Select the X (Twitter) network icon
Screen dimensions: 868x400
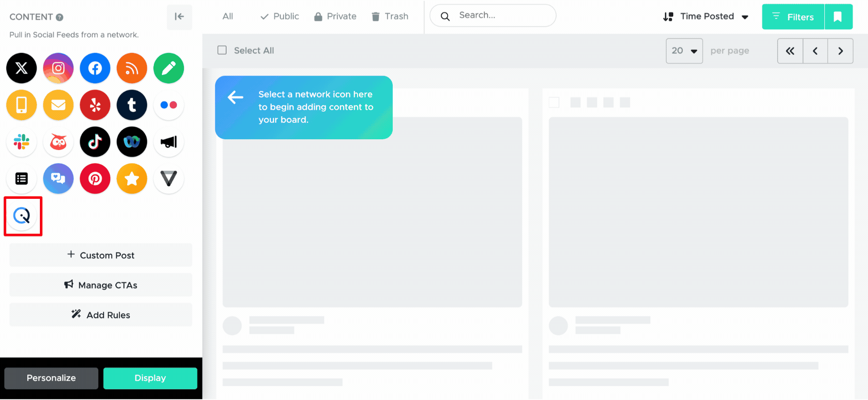click(x=22, y=68)
